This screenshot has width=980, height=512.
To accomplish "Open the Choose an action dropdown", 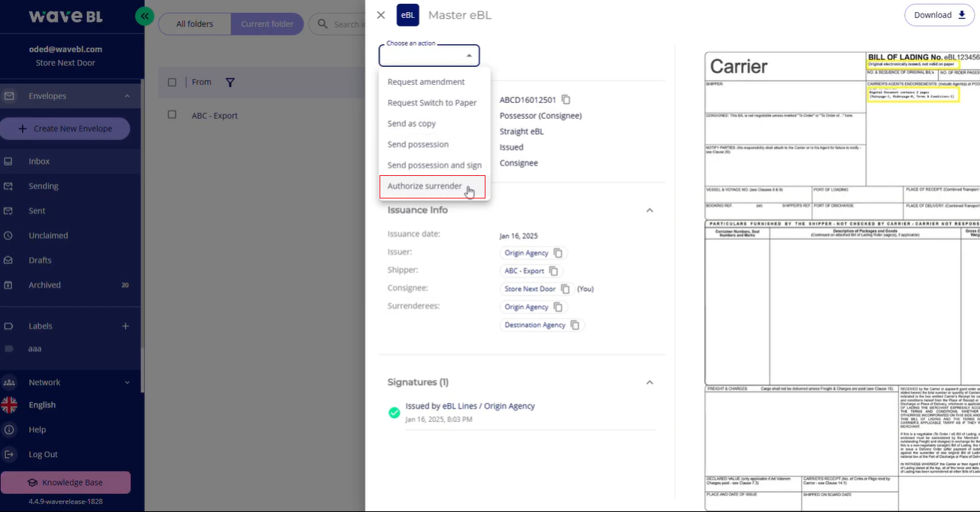I will tap(429, 56).
